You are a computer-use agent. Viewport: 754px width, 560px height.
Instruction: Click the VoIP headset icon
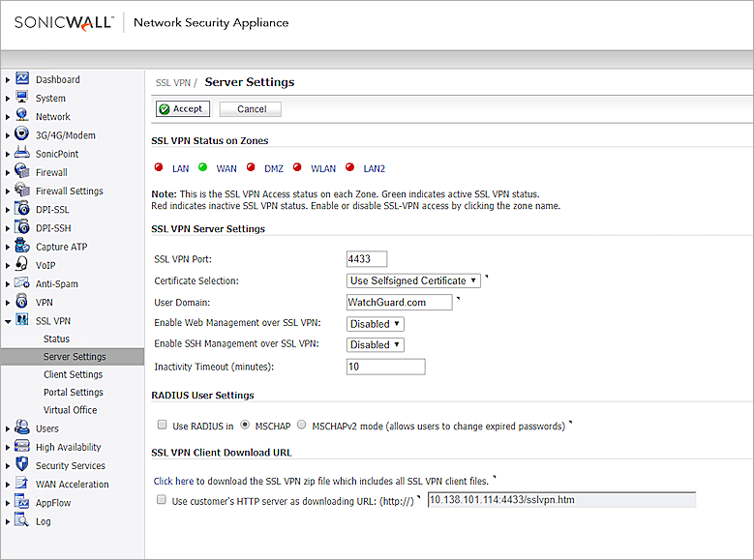(22, 265)
